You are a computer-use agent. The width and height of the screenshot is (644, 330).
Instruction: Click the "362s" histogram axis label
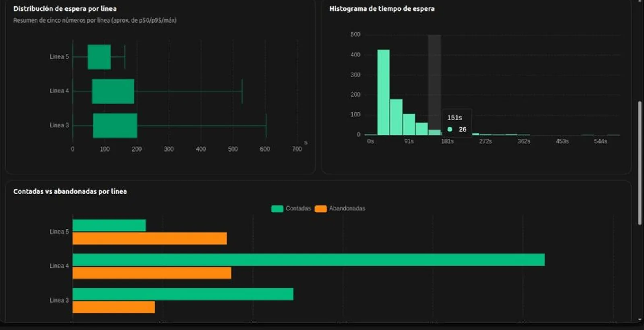(524, 141)
